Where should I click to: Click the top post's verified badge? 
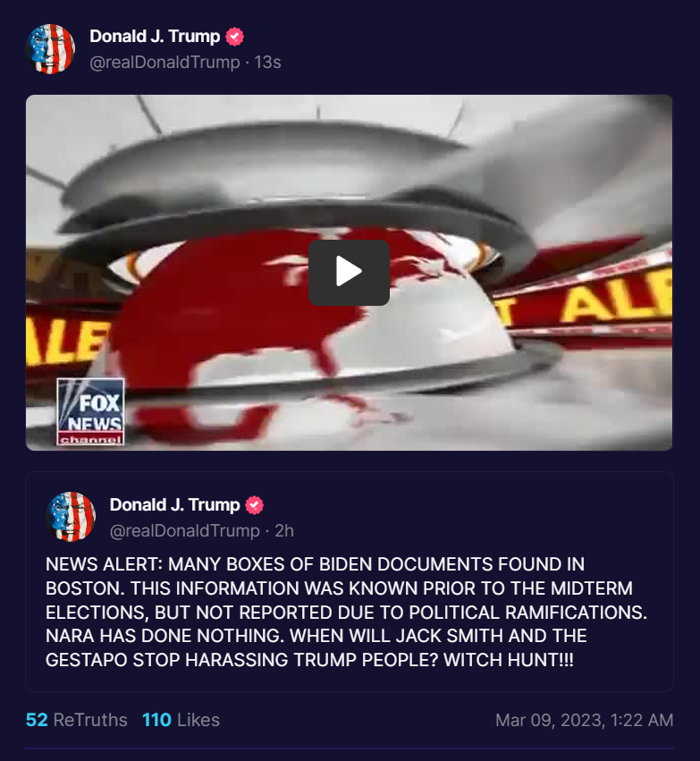click(235, 37)
